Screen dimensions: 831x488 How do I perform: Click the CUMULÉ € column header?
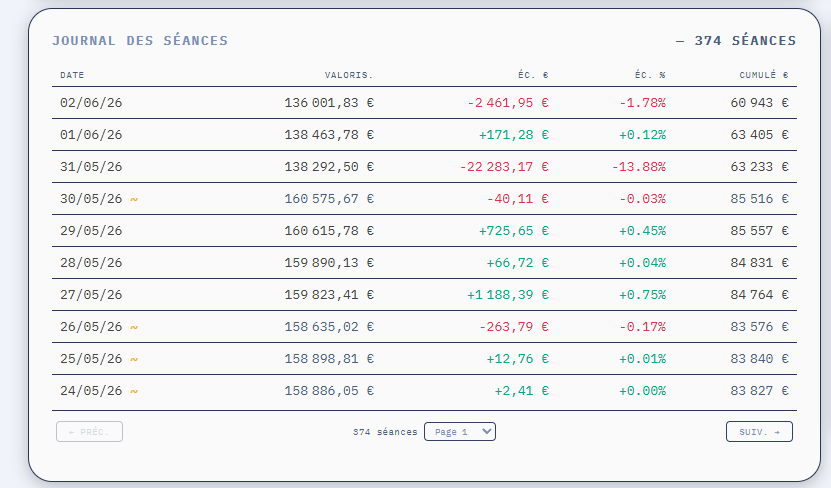click(x=764, y=75)
